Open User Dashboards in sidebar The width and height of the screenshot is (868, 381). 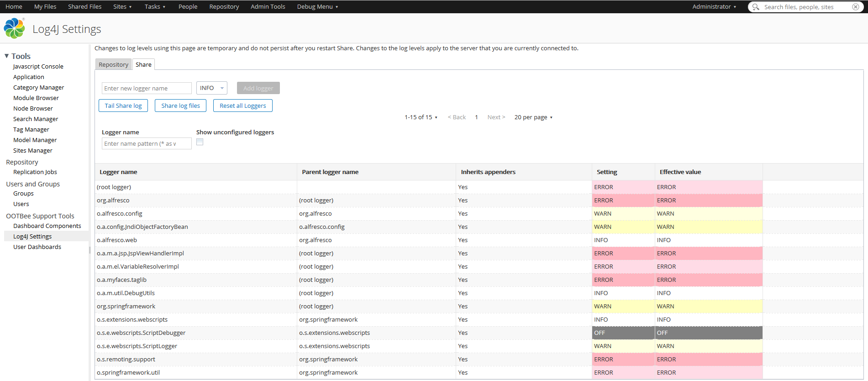tap(37, 247)
